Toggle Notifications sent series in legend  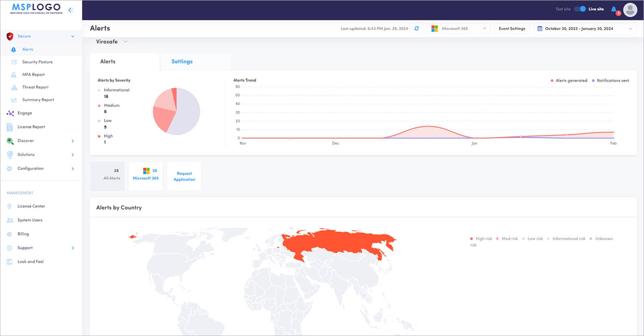[610, 81]
